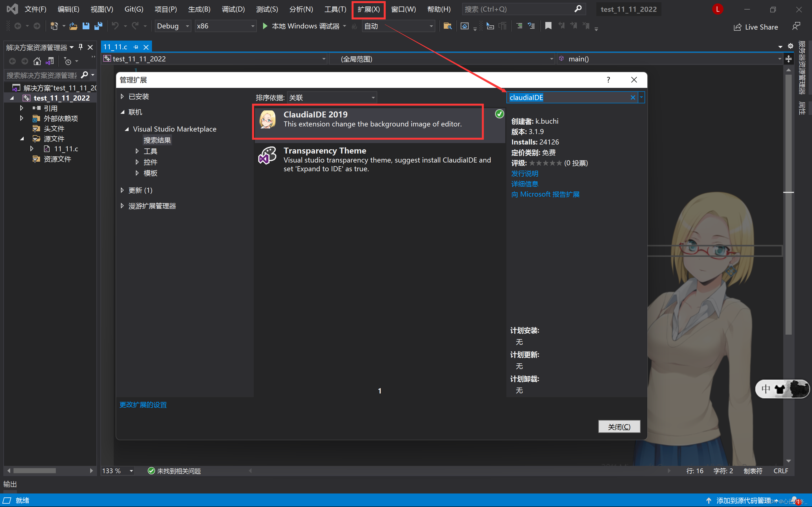
Task: Click the 关闭(C) button
Action: coord(619,427)
